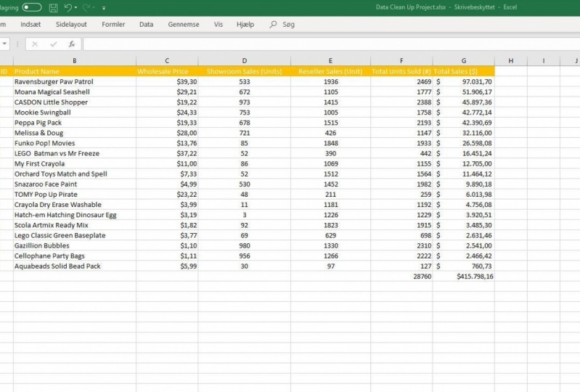The image size is (580, 392).
Task: Select column C header
Action: coord(167,61)
